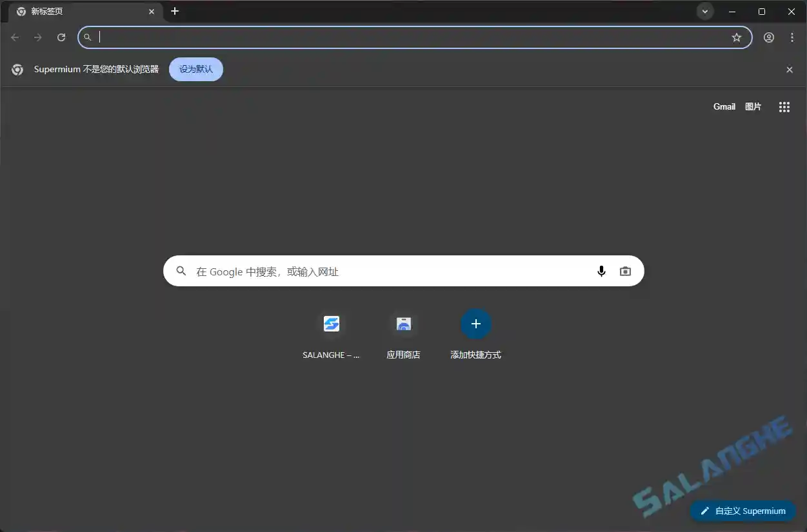Click the tab search chevron near window controls

[x=704, y=11]
